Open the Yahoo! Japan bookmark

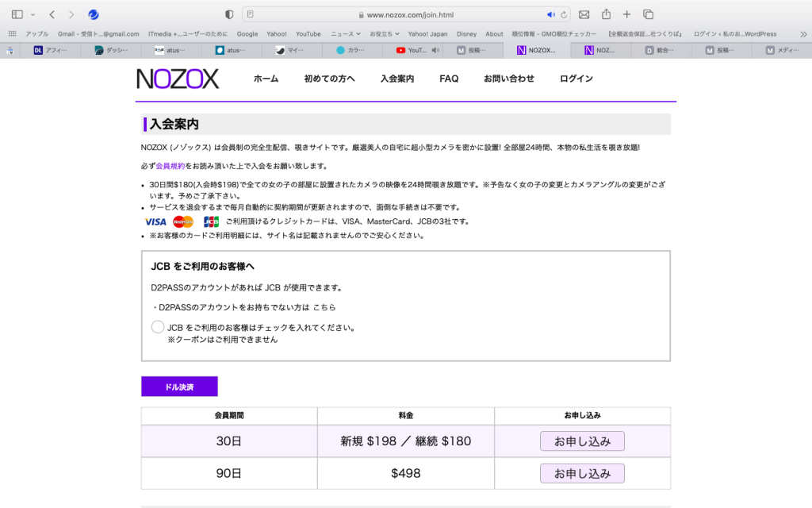(427, 33)
